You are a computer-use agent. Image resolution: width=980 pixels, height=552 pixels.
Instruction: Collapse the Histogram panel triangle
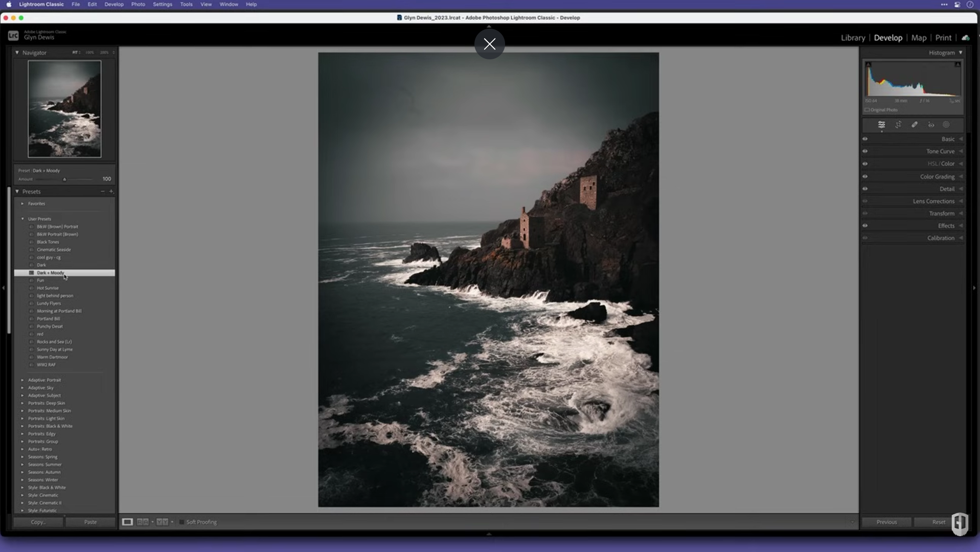click(961, 53)
